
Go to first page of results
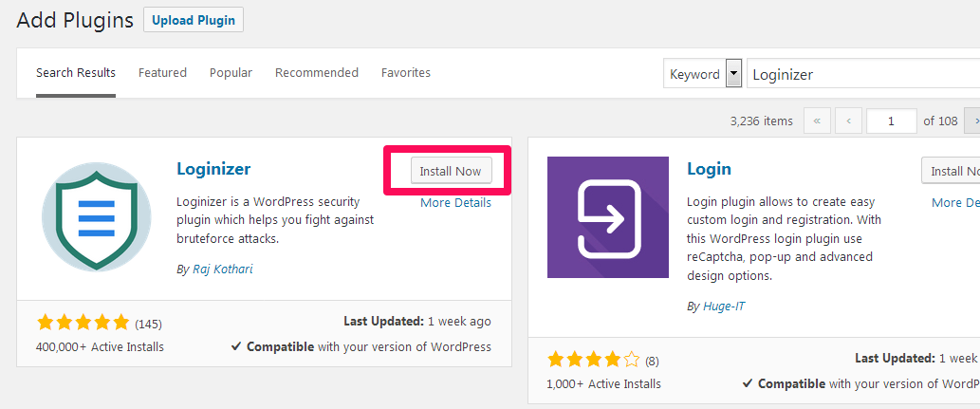pos(816,121)
